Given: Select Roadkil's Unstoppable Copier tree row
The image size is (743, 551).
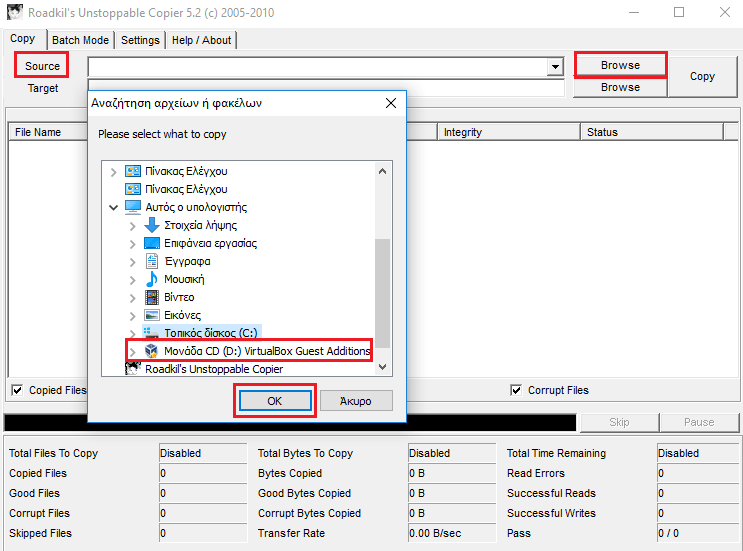Looking at the screenshot, I should (x=214, y=369).
